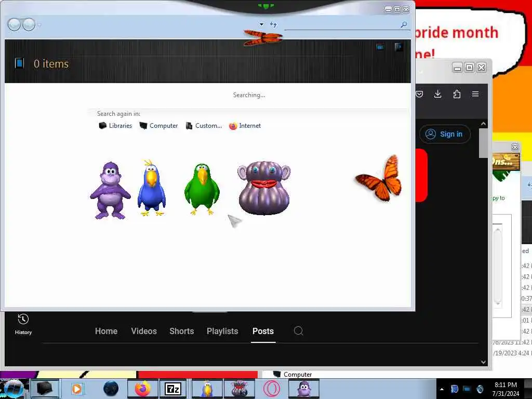Click the refresh button beside the address bar
This screenshot has height=399, width=532.
[273, 24]
